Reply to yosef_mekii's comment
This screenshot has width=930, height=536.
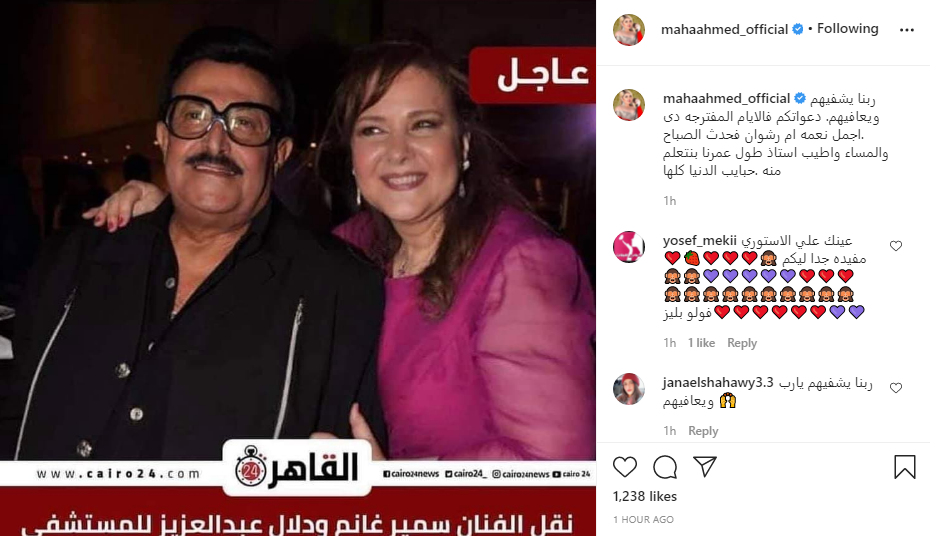(742, 343)
